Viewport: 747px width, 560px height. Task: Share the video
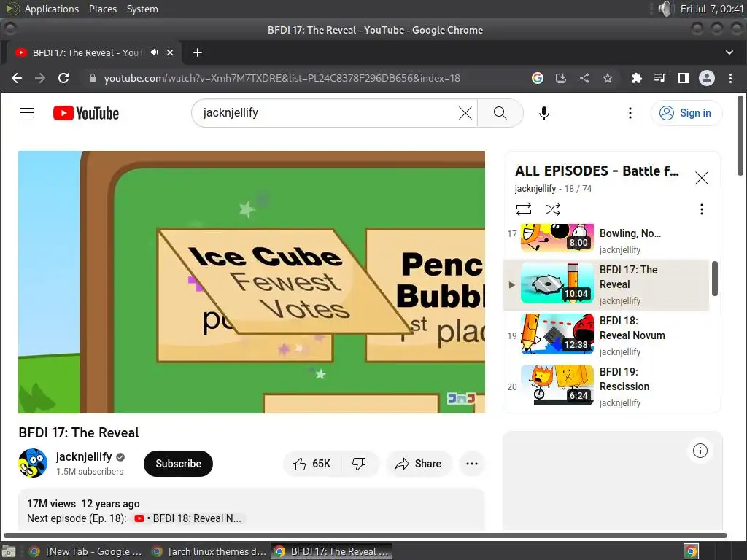(418, 464)
